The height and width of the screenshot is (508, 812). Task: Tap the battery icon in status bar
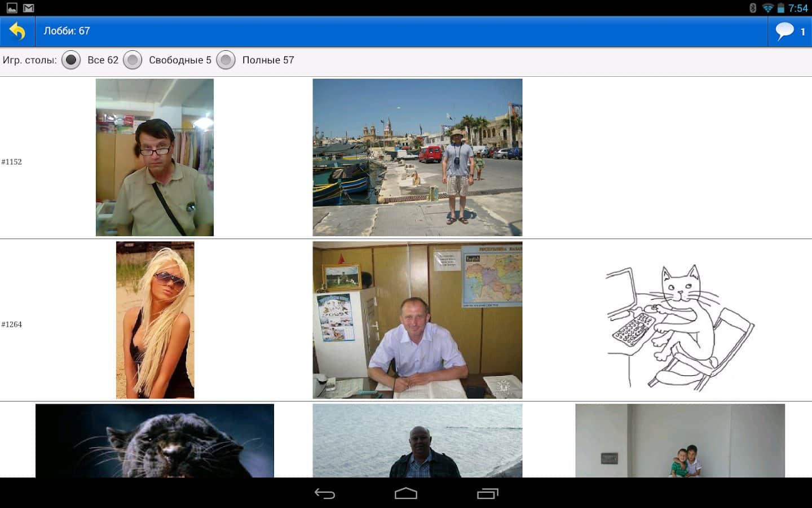pyautogui.click(x=780, y=8)
